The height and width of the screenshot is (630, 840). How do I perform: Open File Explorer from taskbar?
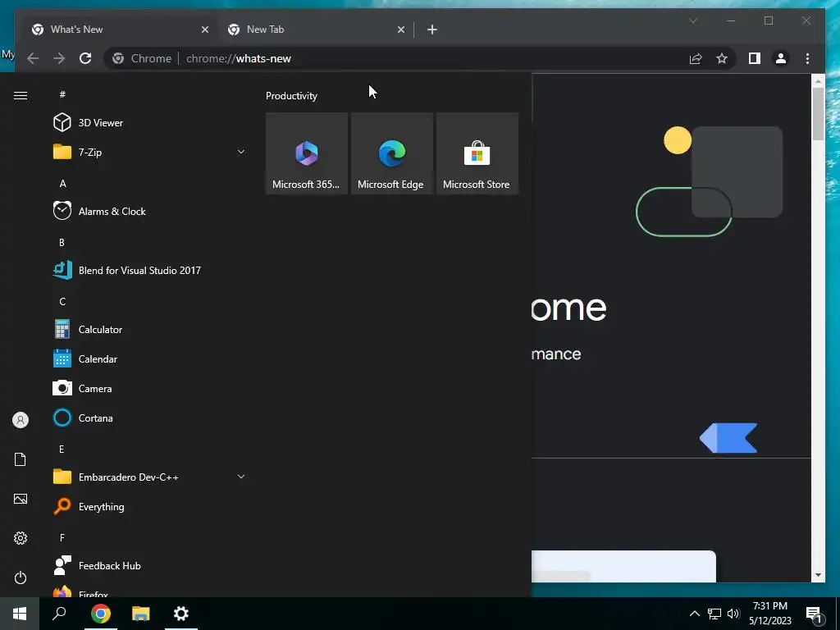[141, 614]
